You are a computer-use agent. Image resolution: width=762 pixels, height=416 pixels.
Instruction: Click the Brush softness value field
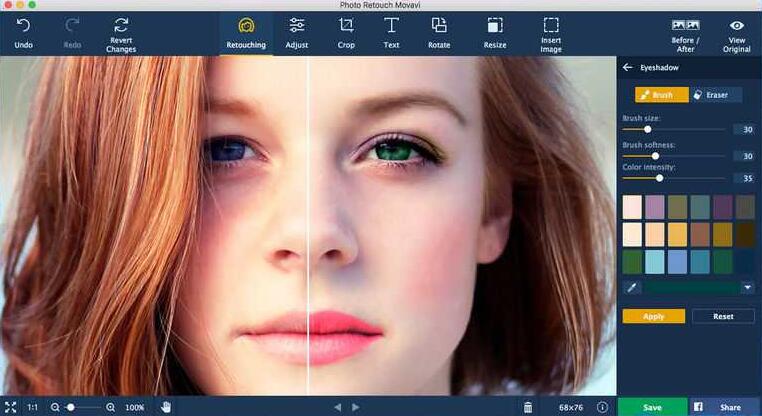pos(744,156)
